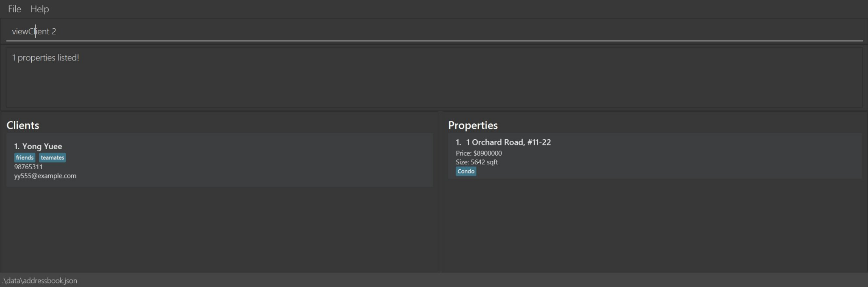Click the 'teamates' tag on Yong Yuee

pyautogui.click(x=52, y=157)
